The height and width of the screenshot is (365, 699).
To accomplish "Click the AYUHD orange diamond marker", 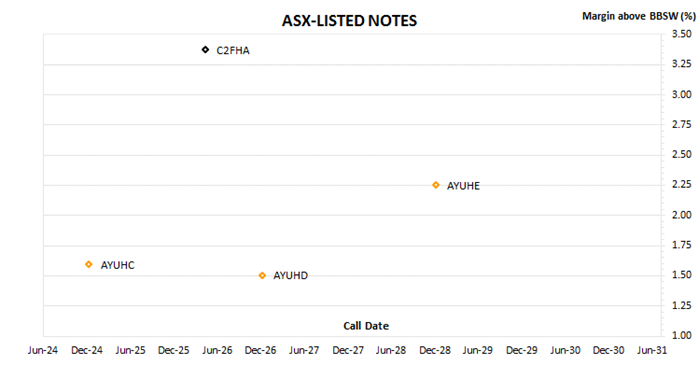I will (262, 275).
